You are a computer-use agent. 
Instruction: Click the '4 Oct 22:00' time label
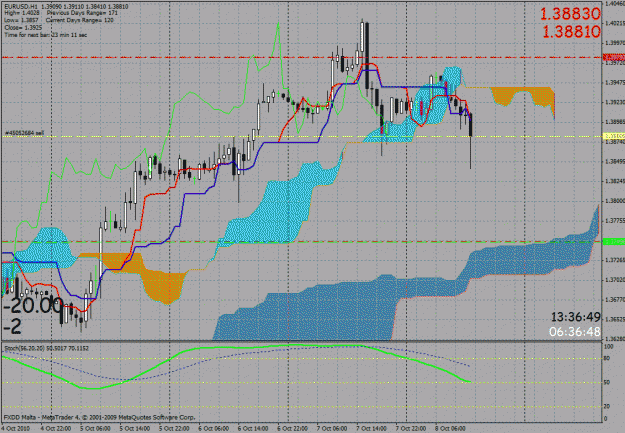[56, 429]
